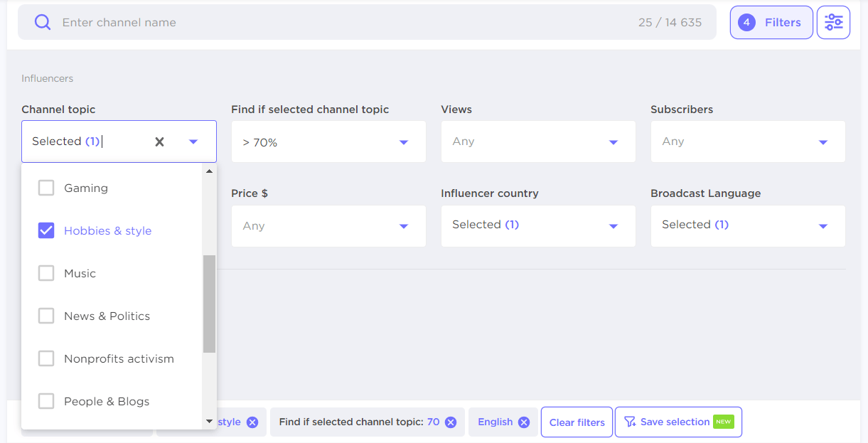Click the Clear filters button
This screenshot has height=443, width=868.
coord(577,422)
